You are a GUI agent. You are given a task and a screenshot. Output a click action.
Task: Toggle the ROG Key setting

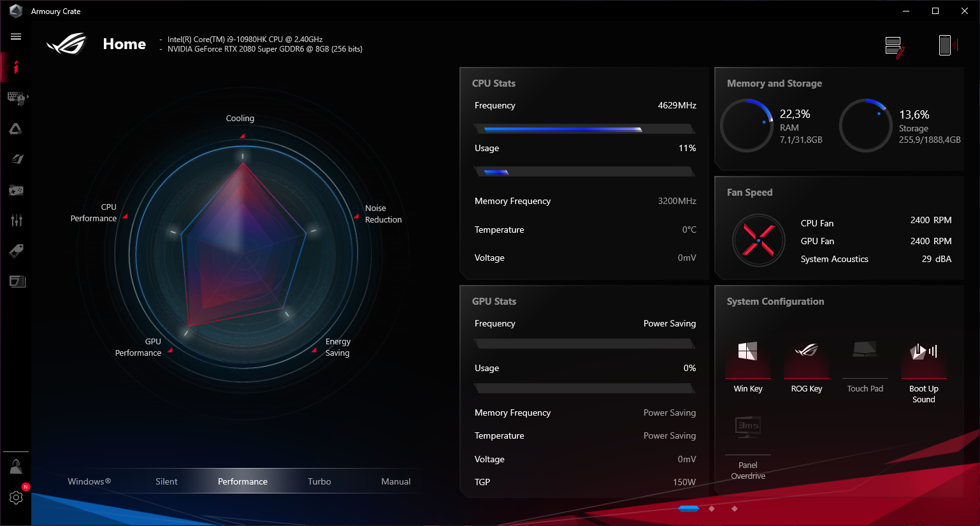pos(807,366)
